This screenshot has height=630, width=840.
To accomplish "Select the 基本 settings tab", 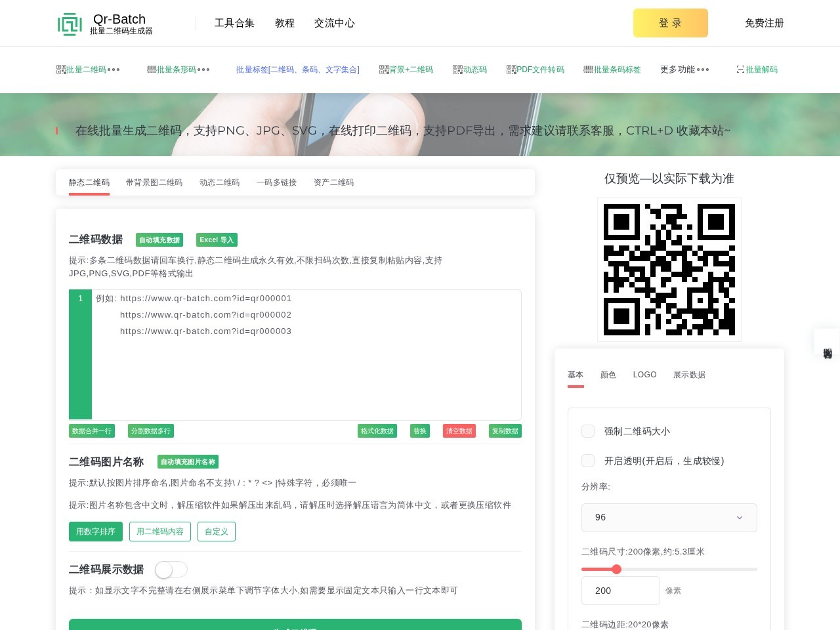I will tap(576, 375).
